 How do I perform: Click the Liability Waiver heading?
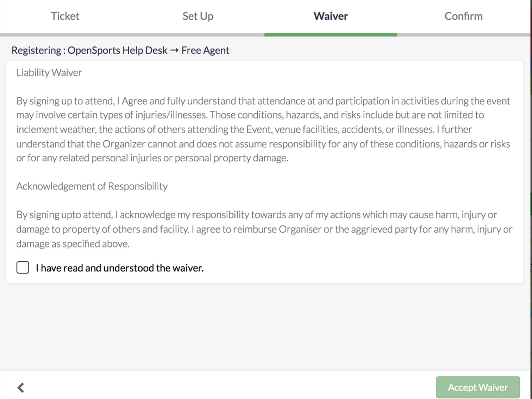tap(49, 72)
